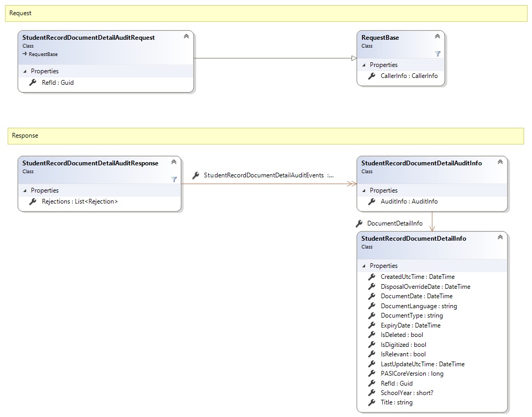Click wrench icon beside AuditInfo property
This screenshot has height=417, width=532.
pyautogui.click(x=372, y=201)
